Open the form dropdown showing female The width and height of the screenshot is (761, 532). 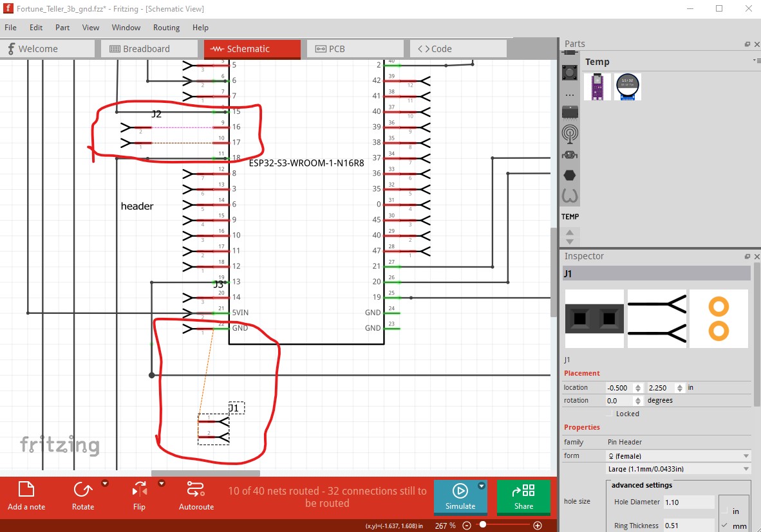pyautogui.click(x=679, y=455)
